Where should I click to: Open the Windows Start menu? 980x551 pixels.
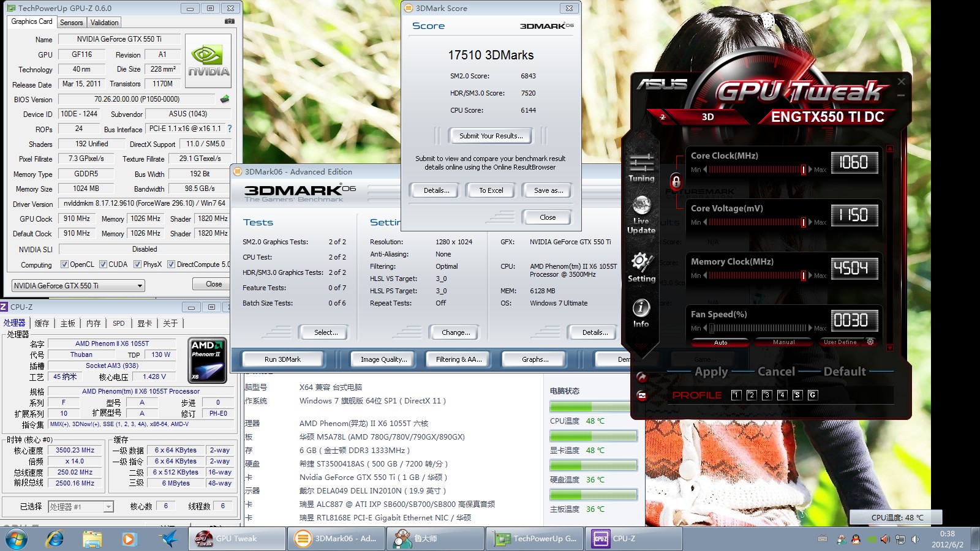(17, 539)
